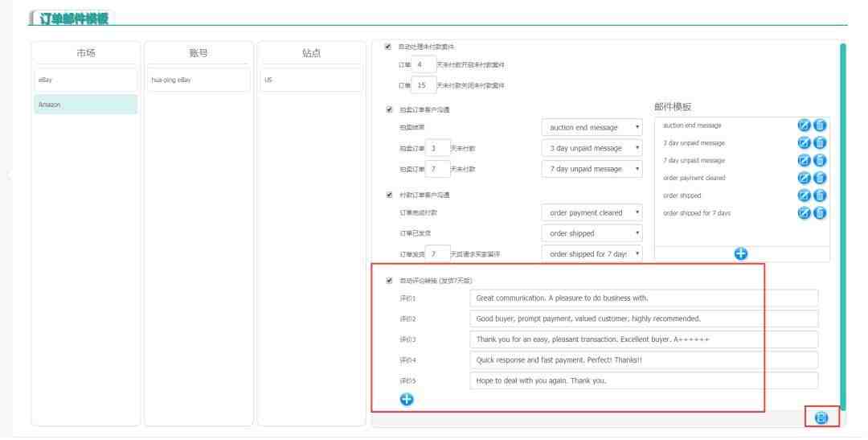Open the 3 day unpaid message dropdown
This screenshot has height=440, width=868.
[592, 149]
